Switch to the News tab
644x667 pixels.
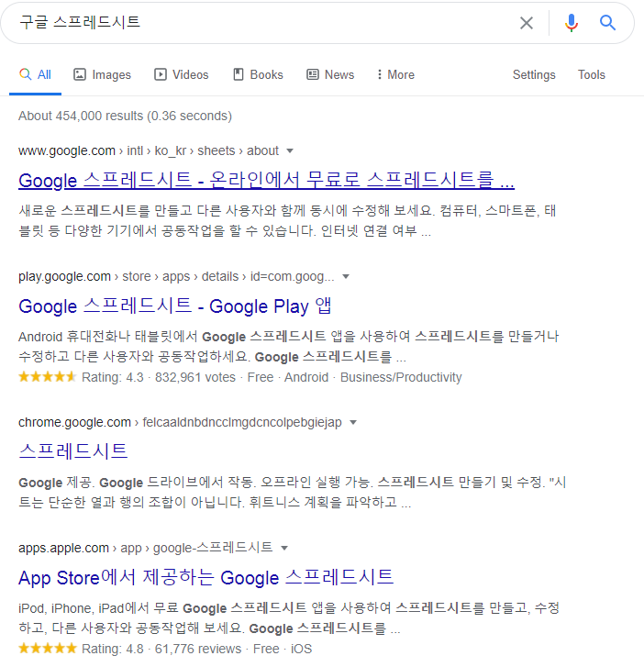tap(330, 75)
